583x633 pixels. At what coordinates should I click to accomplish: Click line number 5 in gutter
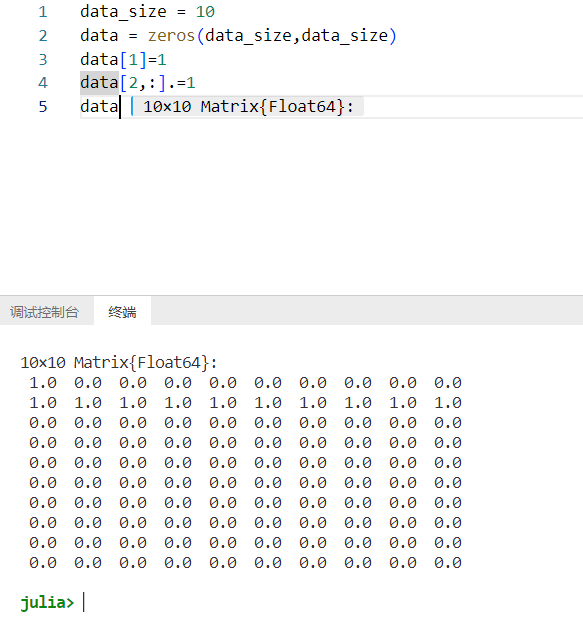coord(43,107)
